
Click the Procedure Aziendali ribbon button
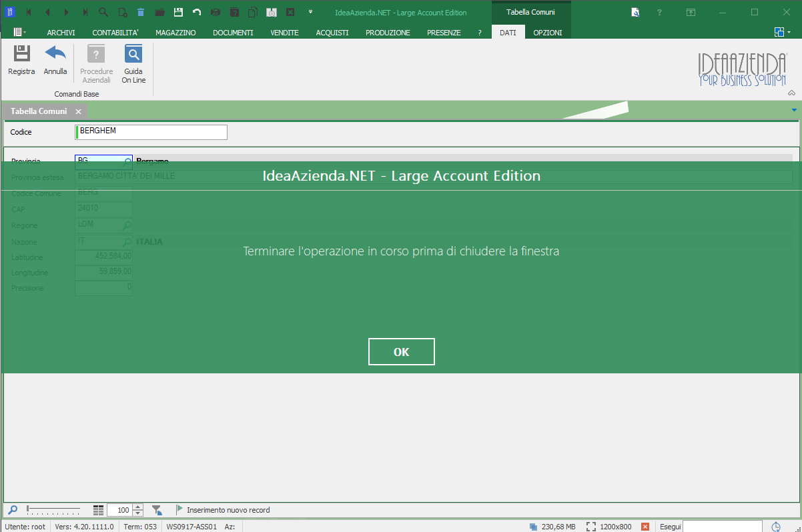[97, 64]
